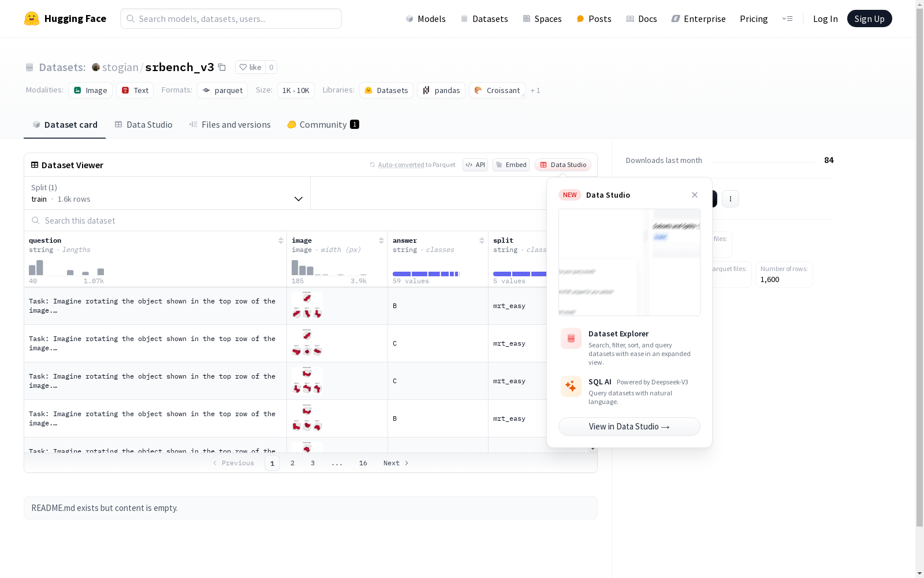The width and height of the screenshot is (924, 578).
Task: Click the answer classes distribution bar
Action: (426, 273)
